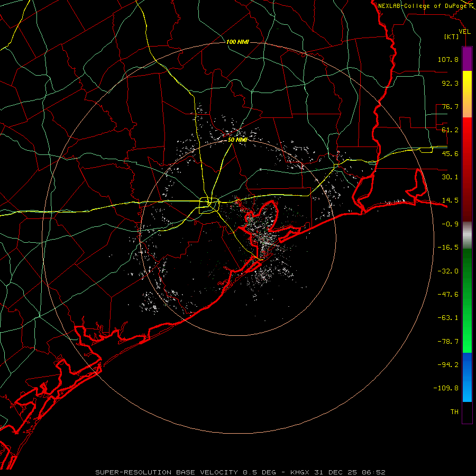This screenshot has height=476, width=476.
Task: Click the 100 NMI range ring label
Action: (x=237, y=42)
